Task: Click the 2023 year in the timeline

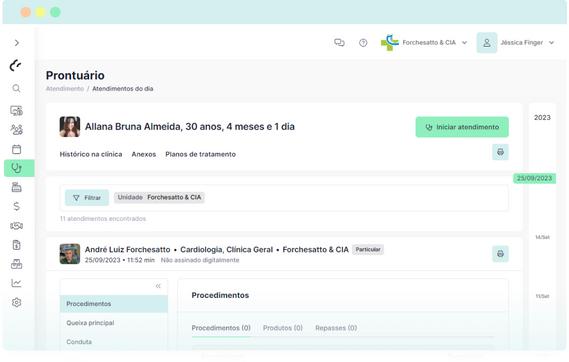Action: (x=542, y=118)
